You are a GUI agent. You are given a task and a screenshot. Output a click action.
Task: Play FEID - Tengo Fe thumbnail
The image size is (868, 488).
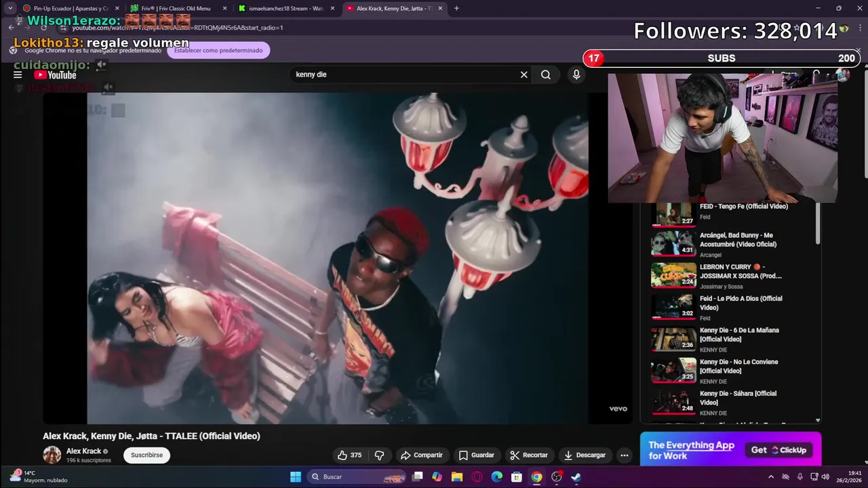point(673,213)
